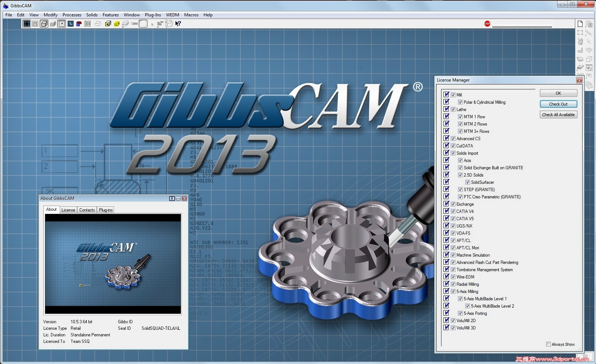Click the gray shaded solid block icon
This screenshot has width=596, height=364.
point(53,24)
